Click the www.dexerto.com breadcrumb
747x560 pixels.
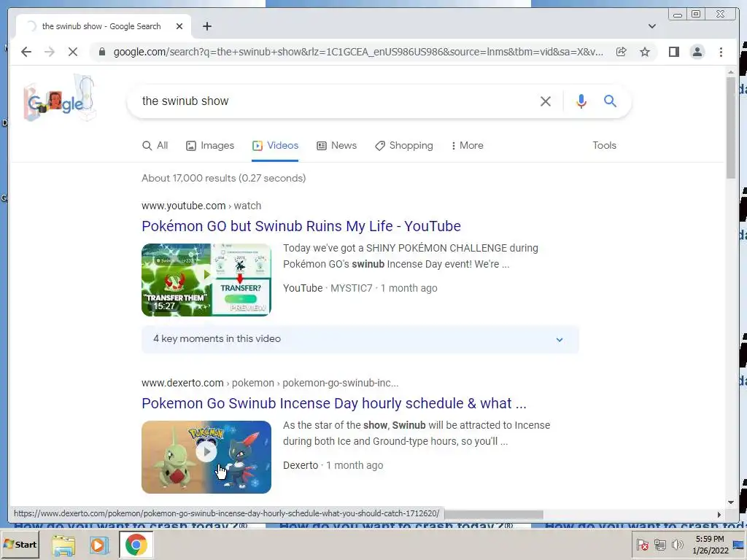[x=270, y=383]
